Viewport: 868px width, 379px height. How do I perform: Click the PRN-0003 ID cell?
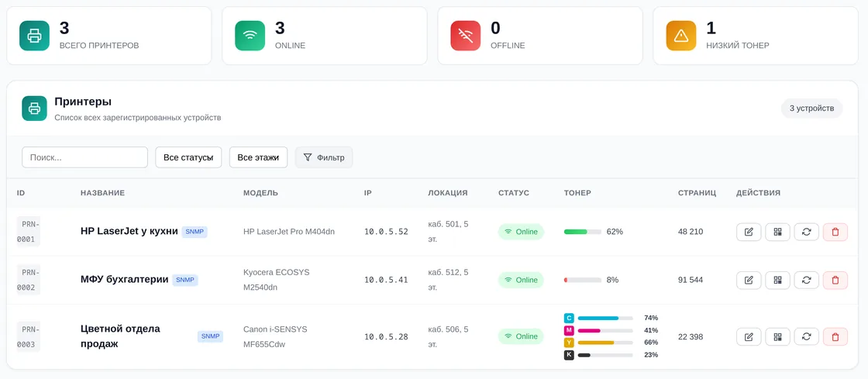[x=28, y=336]
